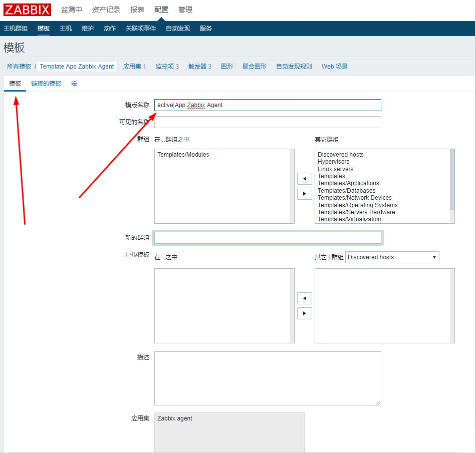Switch to the 链接的模板 tab

tap(46, 84)
